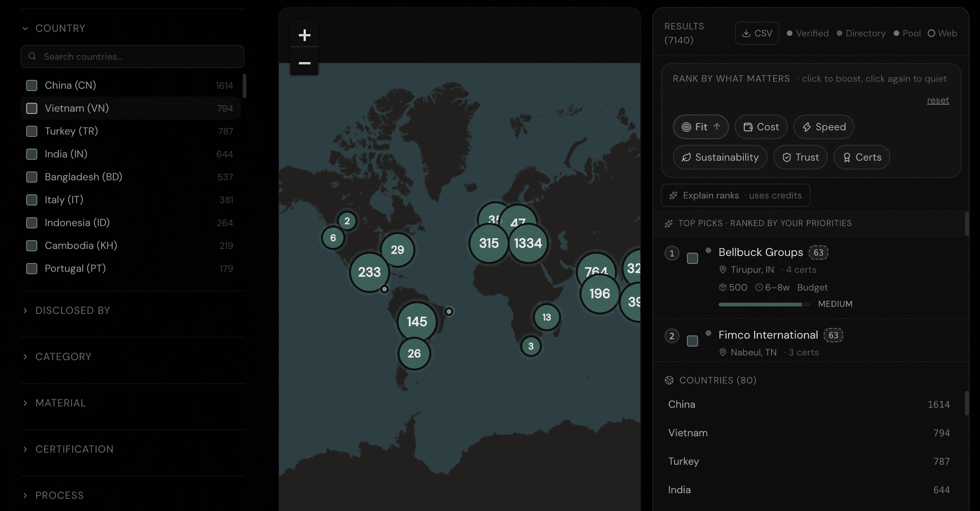
Task: Click the 315 map cluster marker
Action: click(489, 243)
